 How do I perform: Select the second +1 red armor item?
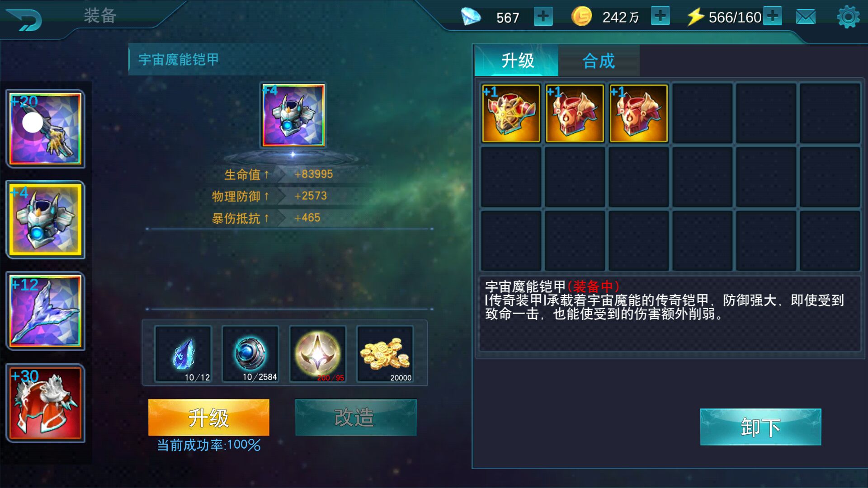tap(575, 113)
